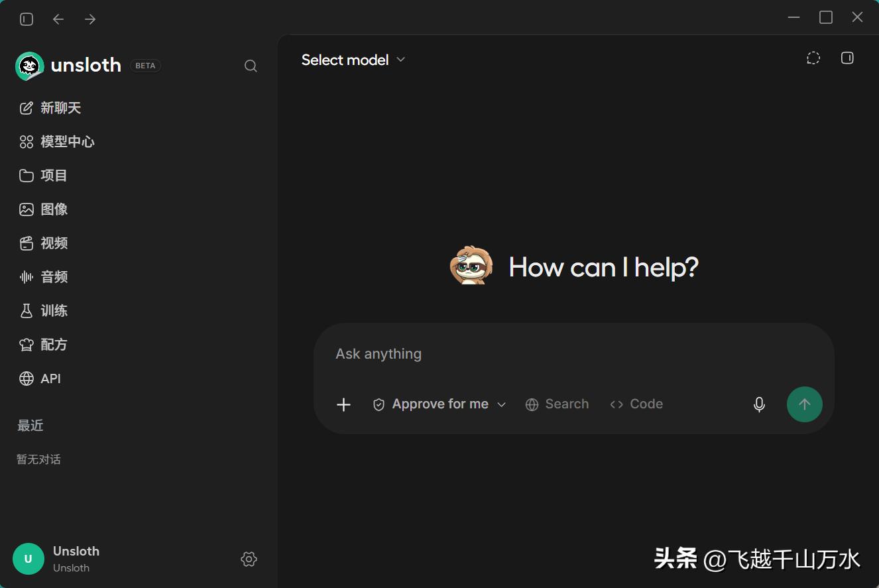Image resolution: width=879 pixels, height=588 pixels.
Task: Go back with the left arrow
Action: coord(58,19)
